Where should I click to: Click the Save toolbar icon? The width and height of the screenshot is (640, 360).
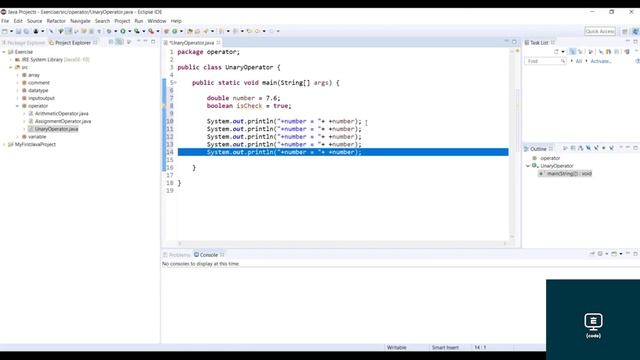click(18, 31)
